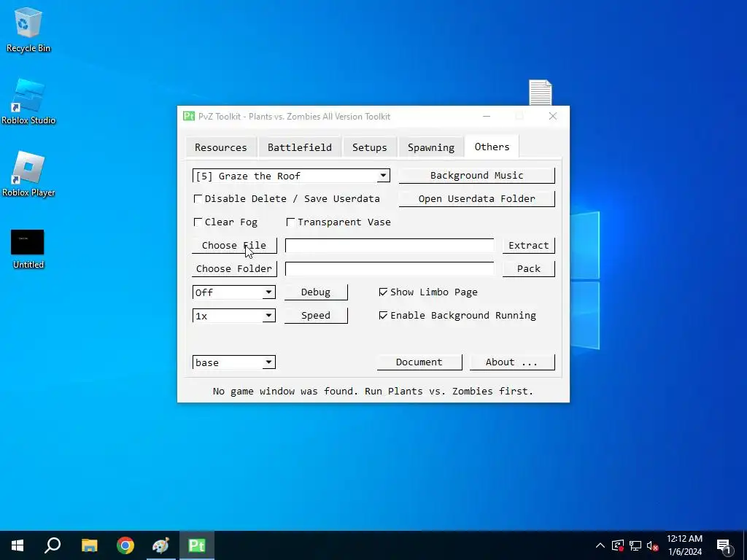Click the PvZ Toolkit title bar icon
This screenshot has width=747, height=560.
click(189, 116)
